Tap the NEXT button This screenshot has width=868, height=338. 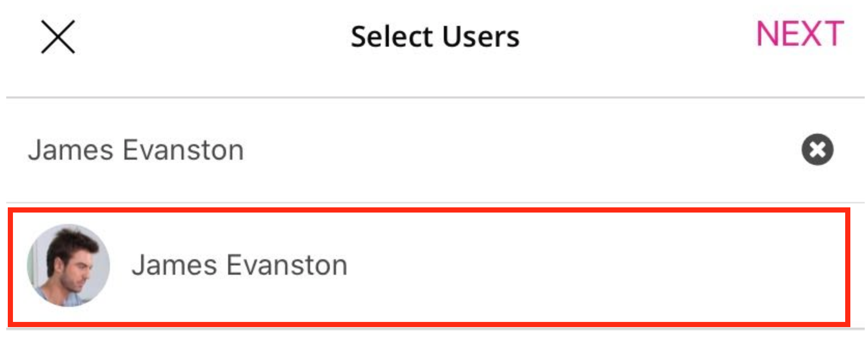[x=800, y=34]
